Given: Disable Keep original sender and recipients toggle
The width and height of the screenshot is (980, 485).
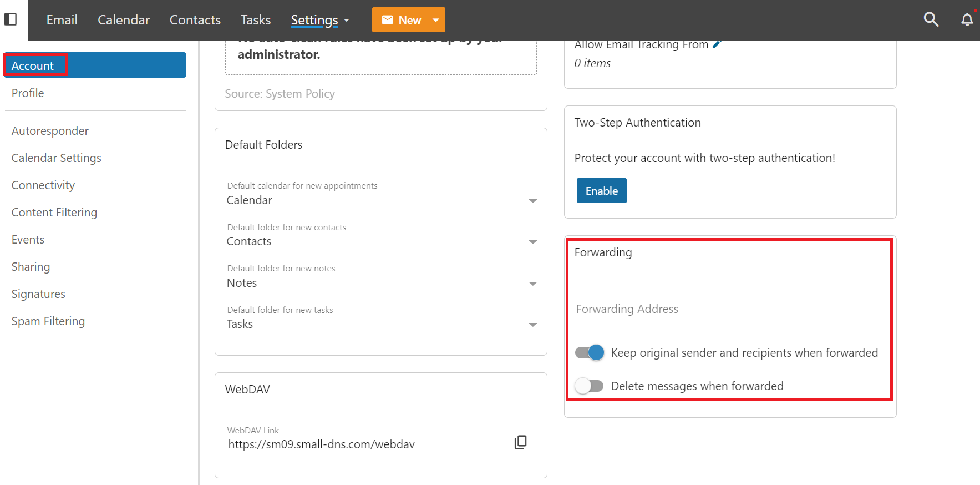Looking at the screenshot, I should [x=590, y=353].
